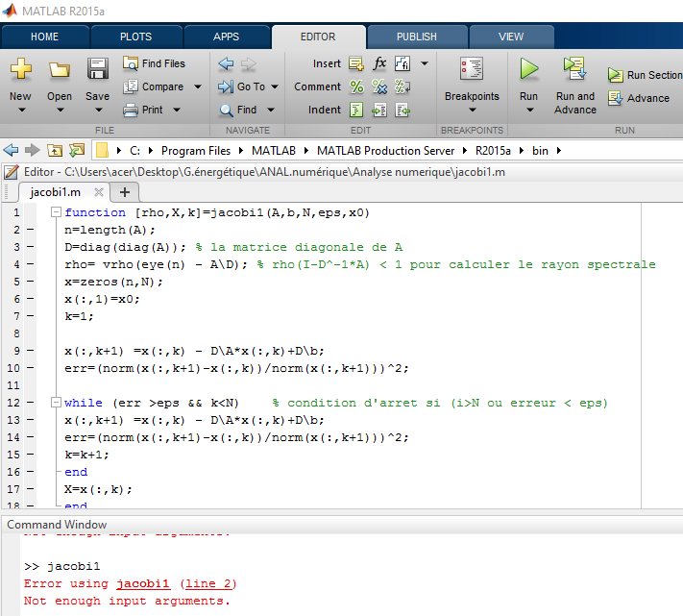
Task: Switch to the APPS tab
Action: click(226, 37)
